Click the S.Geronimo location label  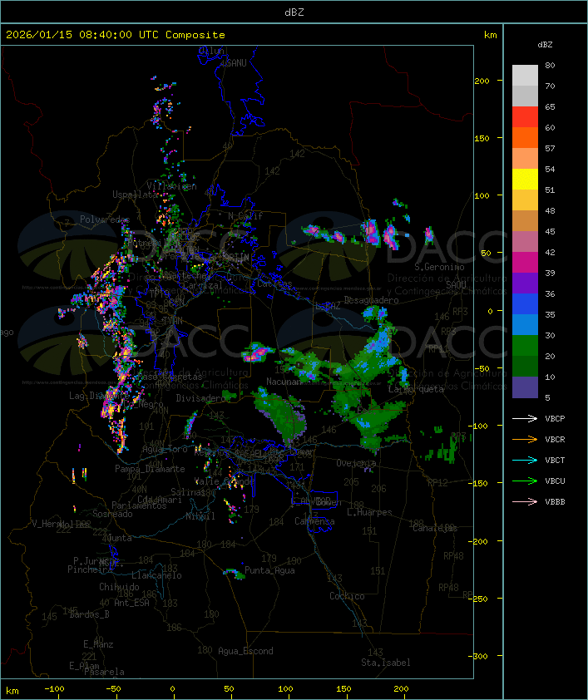[x=437, y=268]
